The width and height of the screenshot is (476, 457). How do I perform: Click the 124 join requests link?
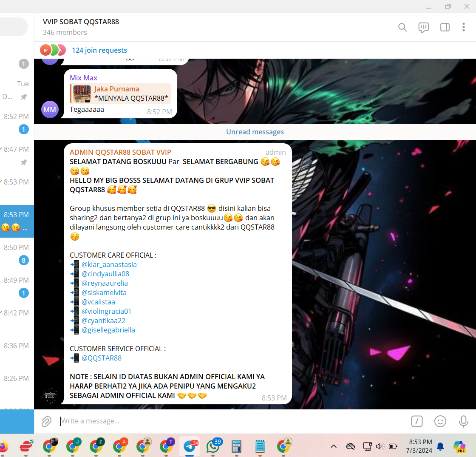tap(99, 50)
